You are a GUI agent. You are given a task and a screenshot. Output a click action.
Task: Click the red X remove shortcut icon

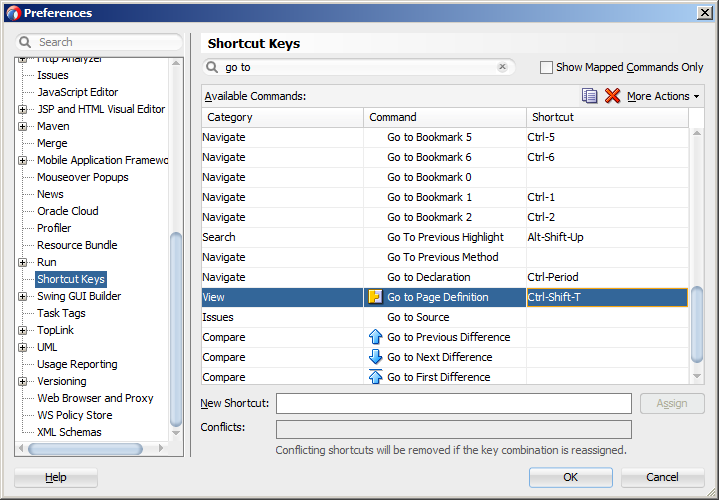coord(612,96)
